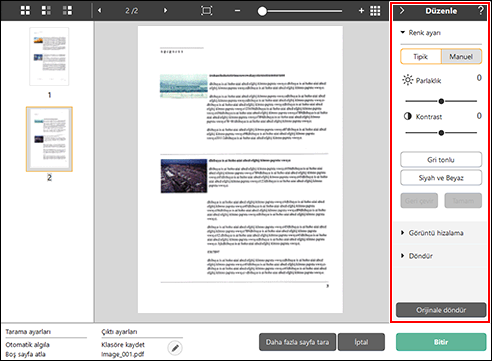Viewport: 492px width, 361px height.
Task: Select the medium thumbnail view icon
Action: [46, 10]
